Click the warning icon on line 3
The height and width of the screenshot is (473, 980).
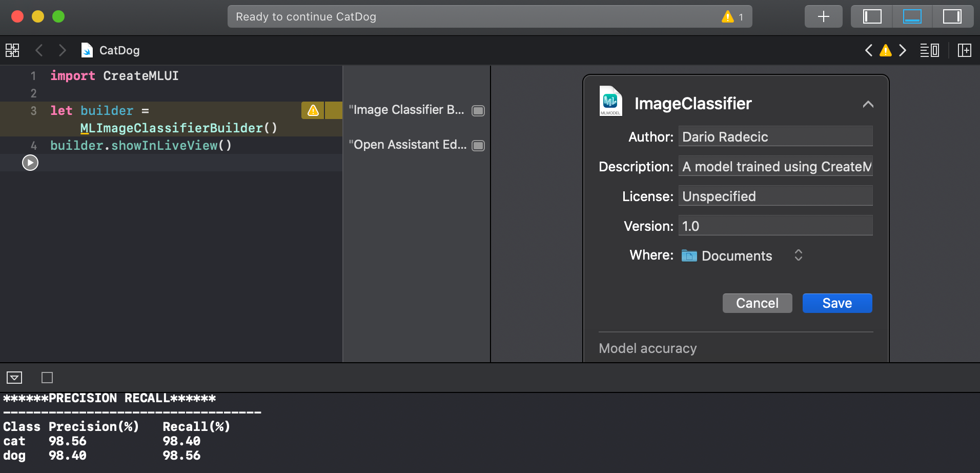(313, 110)
